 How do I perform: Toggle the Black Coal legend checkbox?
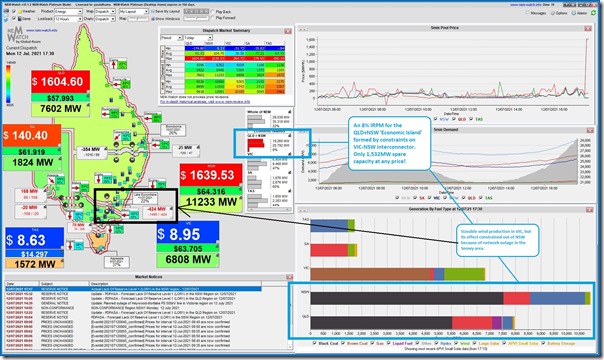pos(314,343)
